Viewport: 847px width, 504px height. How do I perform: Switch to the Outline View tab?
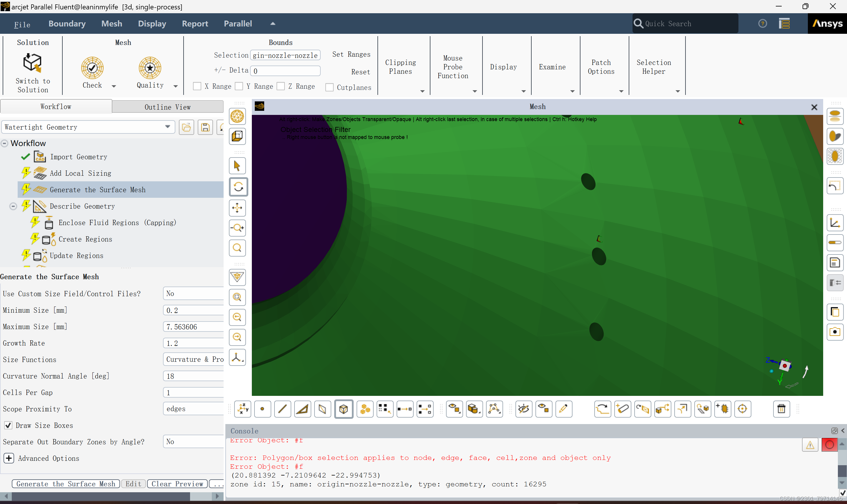coord(167,107)
